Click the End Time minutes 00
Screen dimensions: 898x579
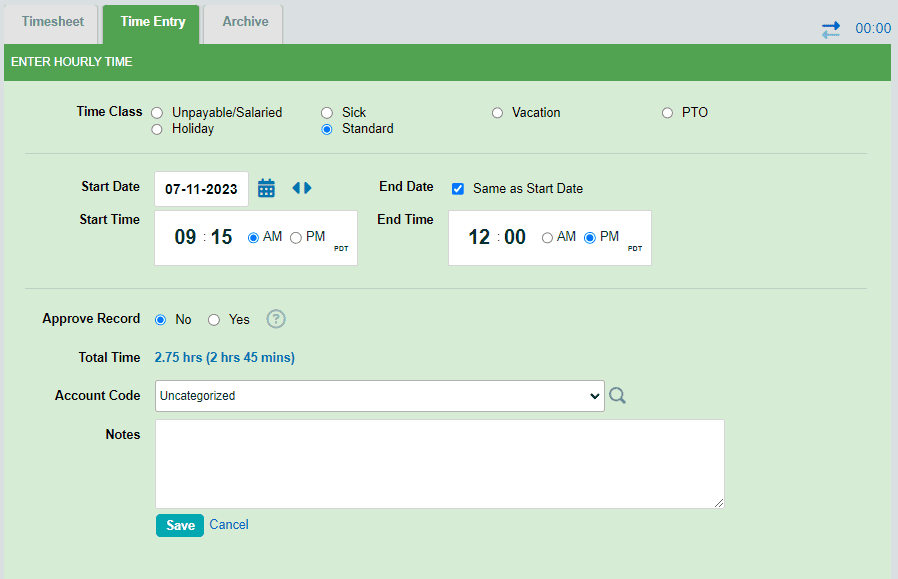[x=515, y=237]
